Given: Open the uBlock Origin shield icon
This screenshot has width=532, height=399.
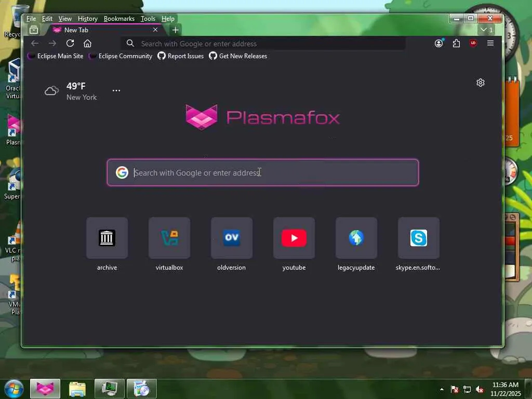Looking at the screenshot, I should pos(473,44).
